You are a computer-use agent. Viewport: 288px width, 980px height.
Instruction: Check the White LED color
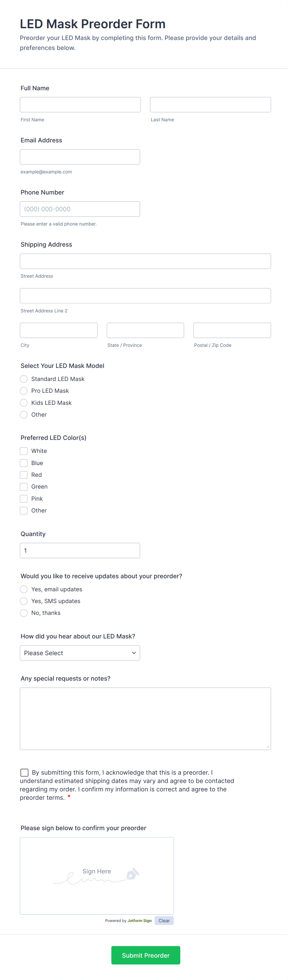[x=24, y=451]
